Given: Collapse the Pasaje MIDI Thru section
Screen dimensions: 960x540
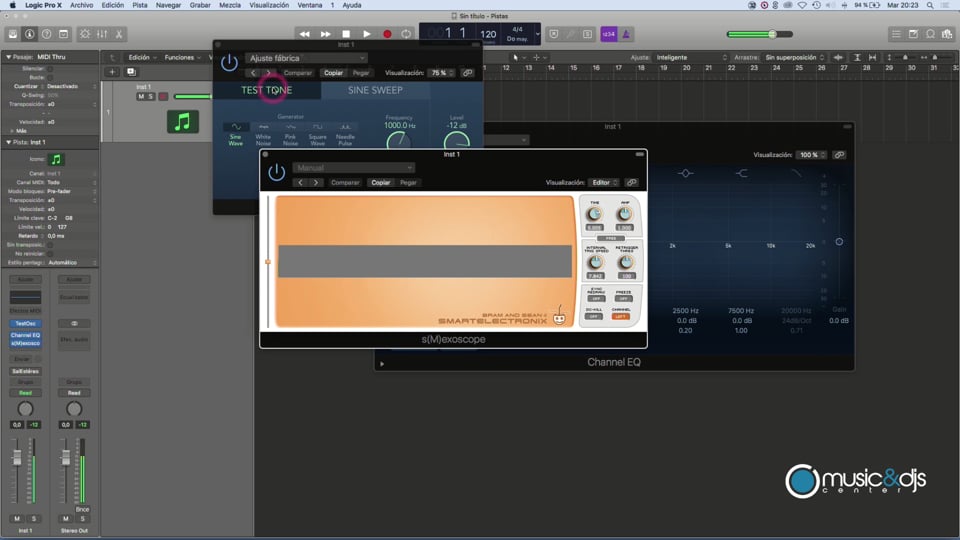Looking at the screenshot, I should coord(9,57).
